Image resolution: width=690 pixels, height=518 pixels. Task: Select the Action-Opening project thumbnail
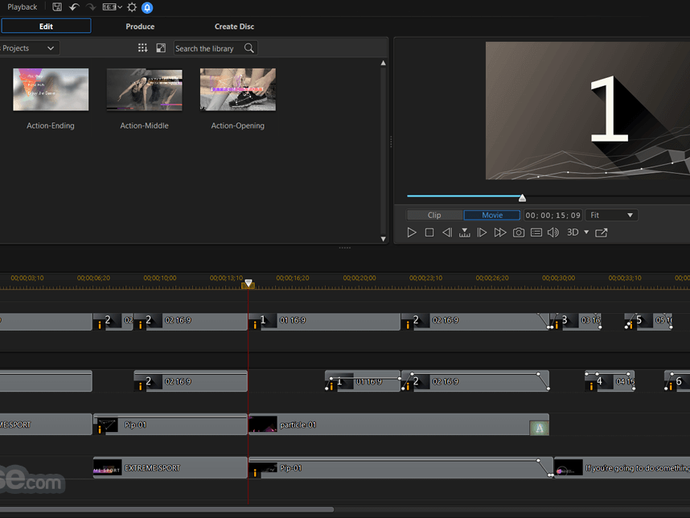click(x=238, y=89)
